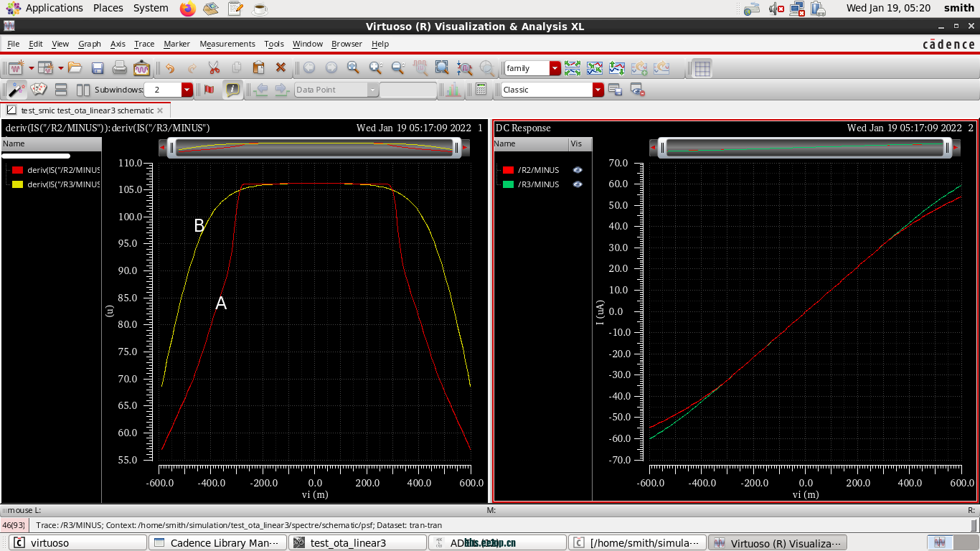
Task: Print the graph with the printer icon
Action: pyautogui.click(x=120, y=68)
